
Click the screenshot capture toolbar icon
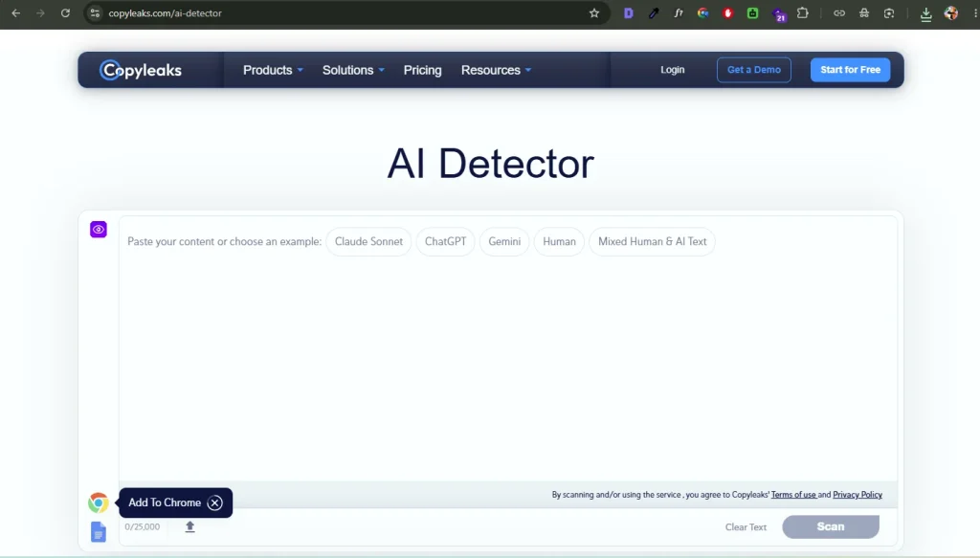point(889,12)
